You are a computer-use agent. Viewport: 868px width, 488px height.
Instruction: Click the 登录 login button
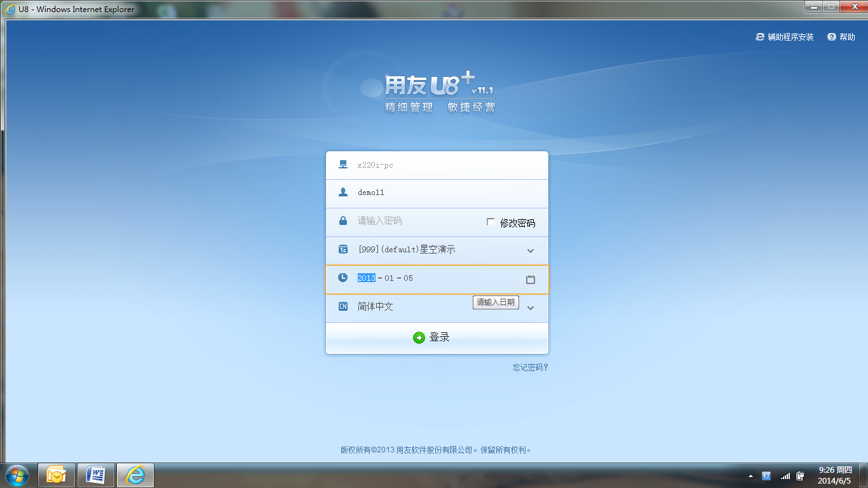(x=437, y=337)
